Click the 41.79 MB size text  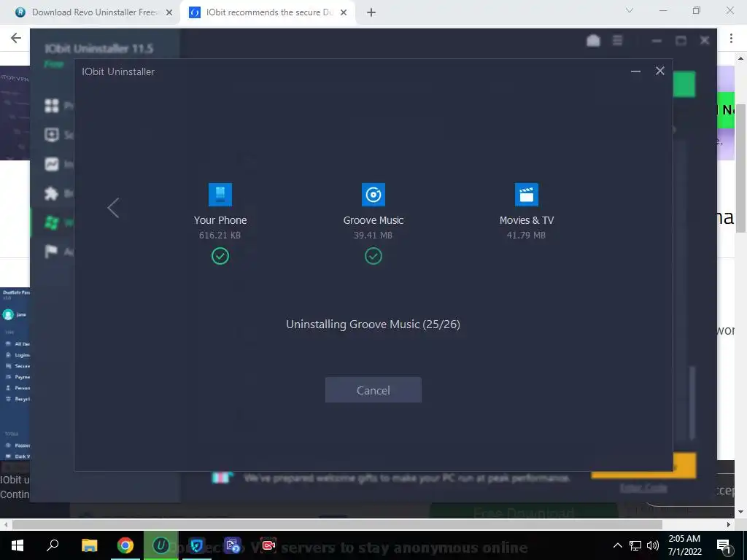point(527,236)
